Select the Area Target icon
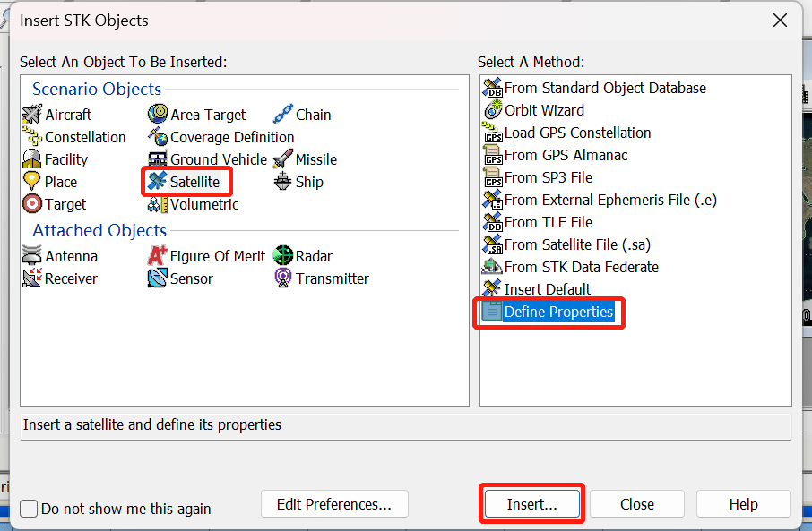 [158, 115]
